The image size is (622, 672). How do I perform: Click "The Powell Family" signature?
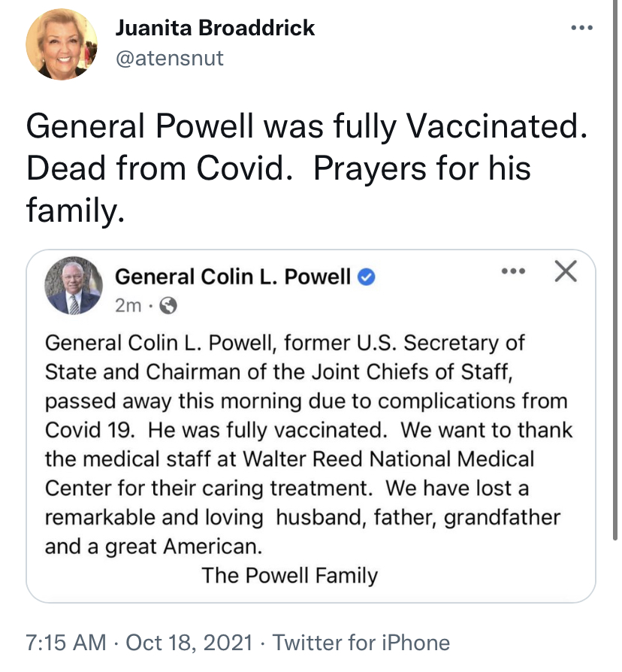tap(289, 576)
